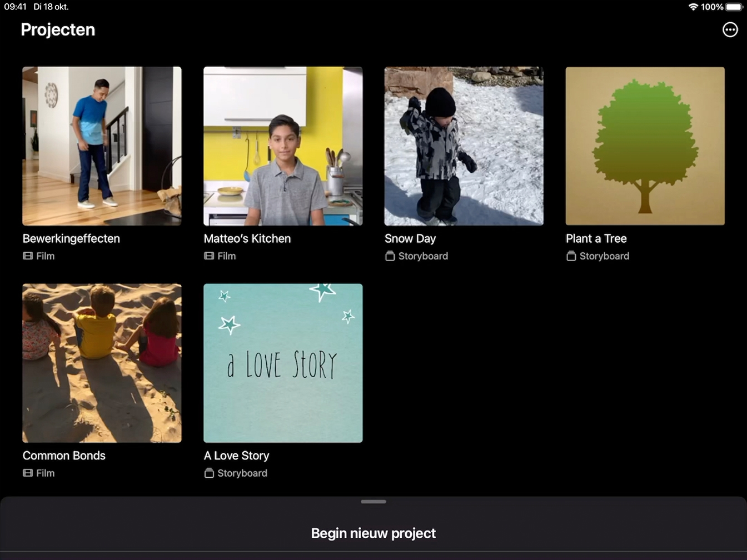This screenshot has width=747, height=560.
Task: Open the Snow Day project thumbnail
Action: (464, 146)
